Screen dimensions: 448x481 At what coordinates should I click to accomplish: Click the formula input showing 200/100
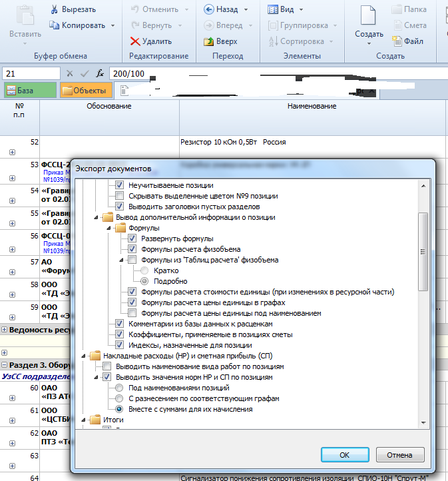278,74
